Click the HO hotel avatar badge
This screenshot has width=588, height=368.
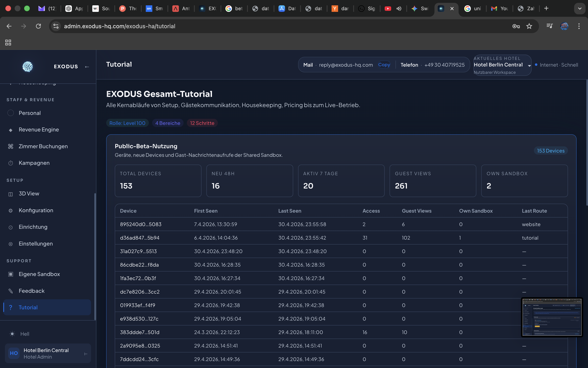pos(14,353)
